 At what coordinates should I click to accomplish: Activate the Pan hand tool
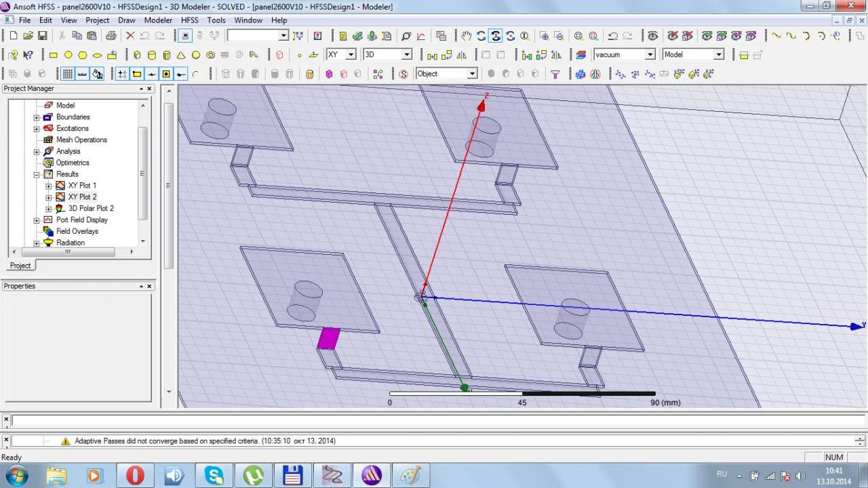tap(467, 36)
